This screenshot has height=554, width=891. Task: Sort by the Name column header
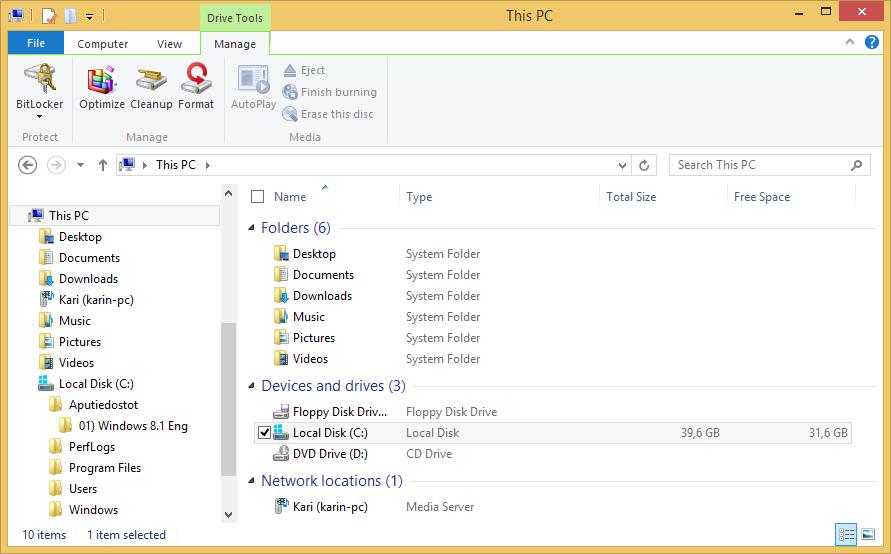(x=290, y=197)
